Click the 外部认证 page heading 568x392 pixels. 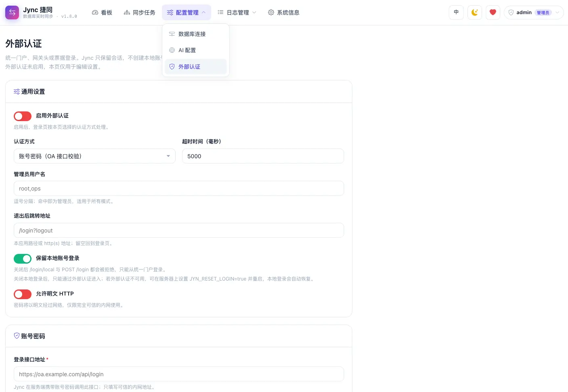[23, 44]
